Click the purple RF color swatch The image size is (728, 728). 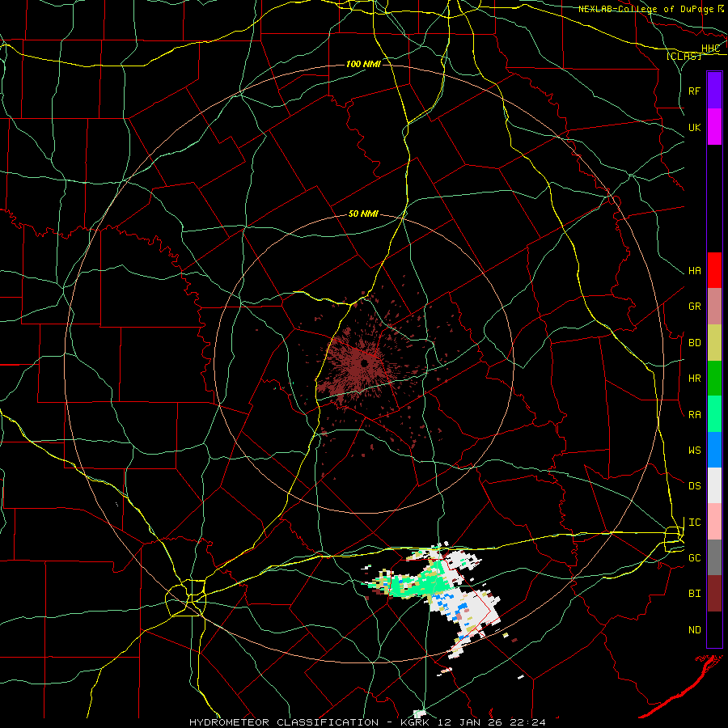[714, 91]
